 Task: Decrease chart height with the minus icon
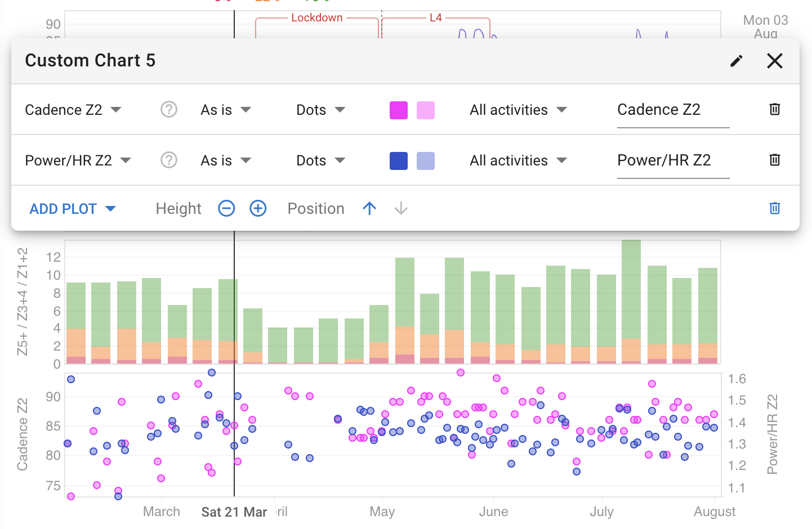click(x=226, y=208)
